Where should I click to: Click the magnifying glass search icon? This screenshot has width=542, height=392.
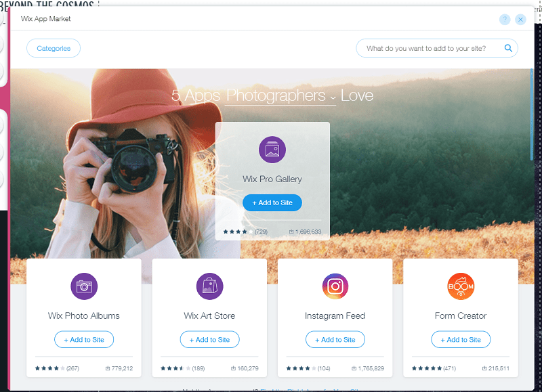508,48
